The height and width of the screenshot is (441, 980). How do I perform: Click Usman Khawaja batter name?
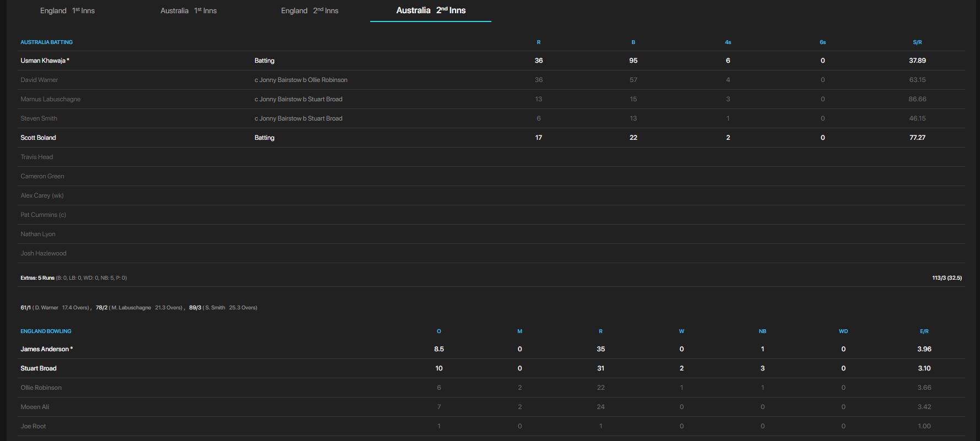[x=45, y=61]
